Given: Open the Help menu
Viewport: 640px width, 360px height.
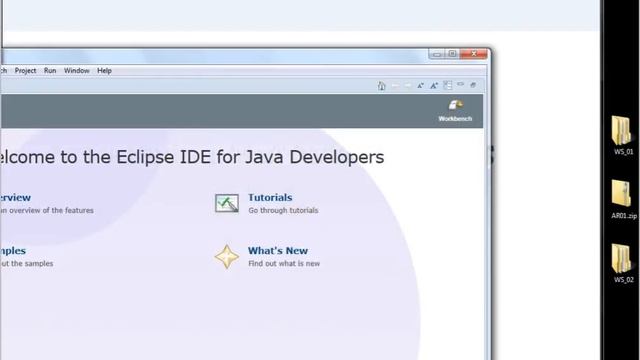Looking at the screenshot, I should pyautogui.click(x=104, y=71).
